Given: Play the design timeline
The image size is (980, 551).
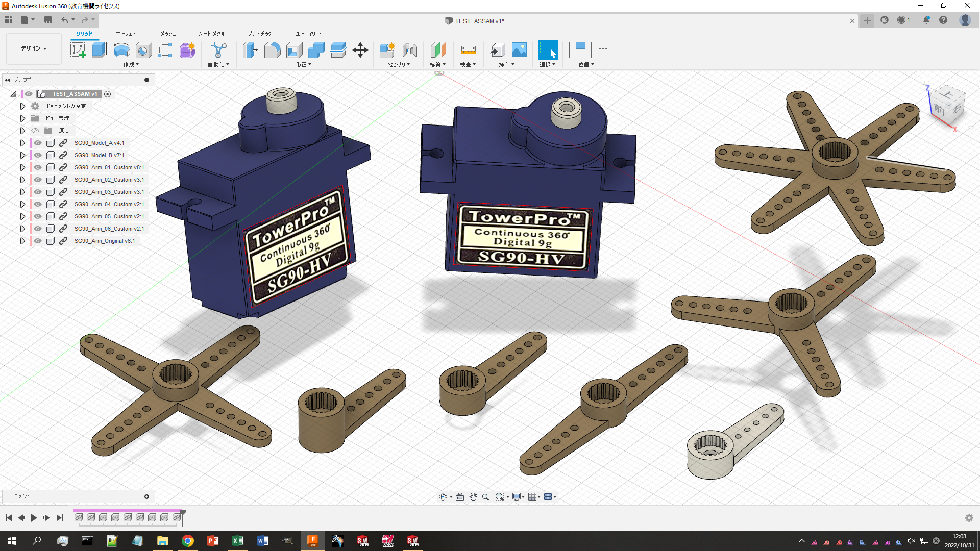Looking at the screenshot, I should 34,518.
